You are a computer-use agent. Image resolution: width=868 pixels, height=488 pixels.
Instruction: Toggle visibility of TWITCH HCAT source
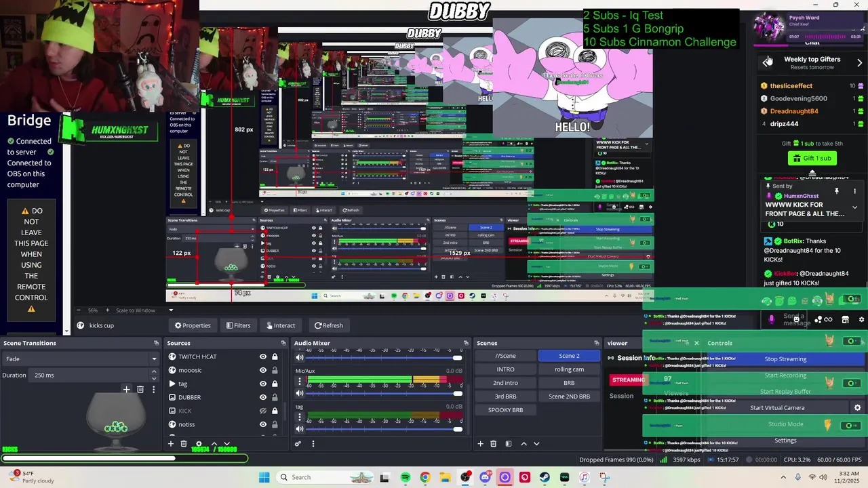(x=263, y=357)
